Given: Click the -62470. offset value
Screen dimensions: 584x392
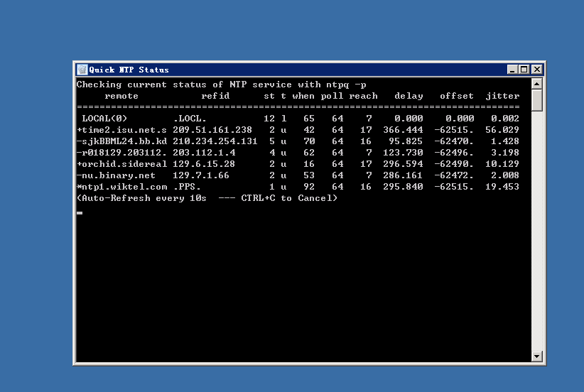Looking at the screenshot, I should click(x=454, y=141).
